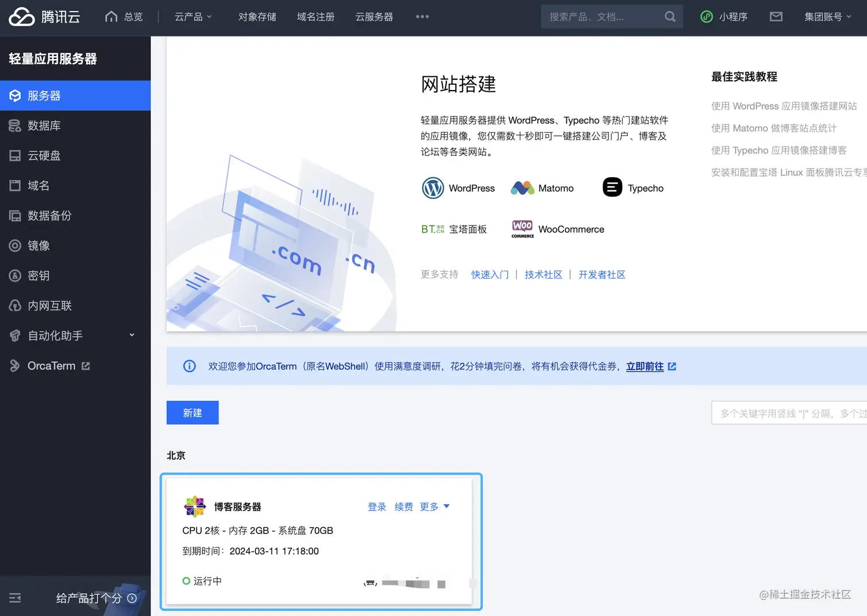Click the OrcaTerm external link icon
The width and height of the screenshot is (867, 616).
[86, 366]
